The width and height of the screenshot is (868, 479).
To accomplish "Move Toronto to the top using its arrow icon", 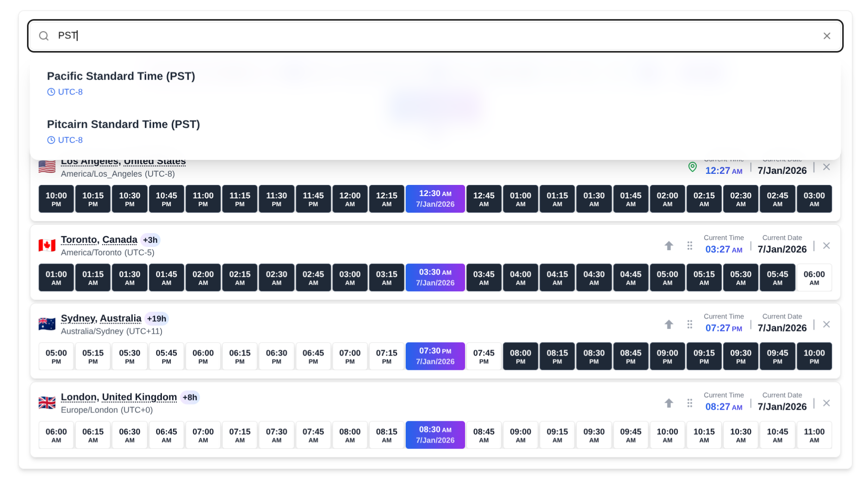I will tap(669, 246).
